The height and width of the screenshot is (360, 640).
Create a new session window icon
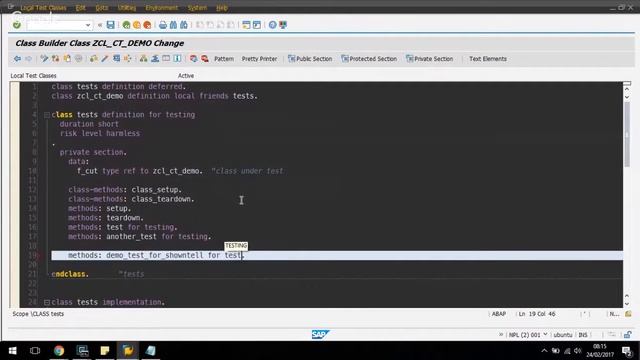coord(246,25)
